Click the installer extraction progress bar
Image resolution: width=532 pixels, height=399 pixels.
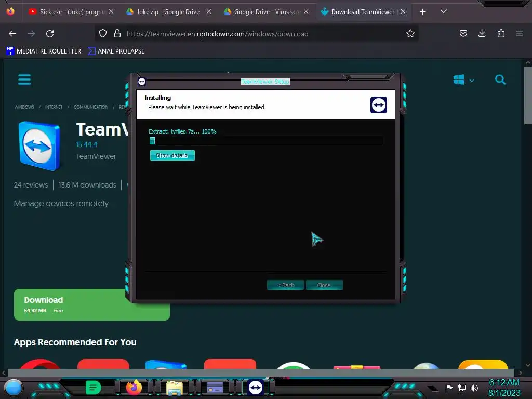266,141
